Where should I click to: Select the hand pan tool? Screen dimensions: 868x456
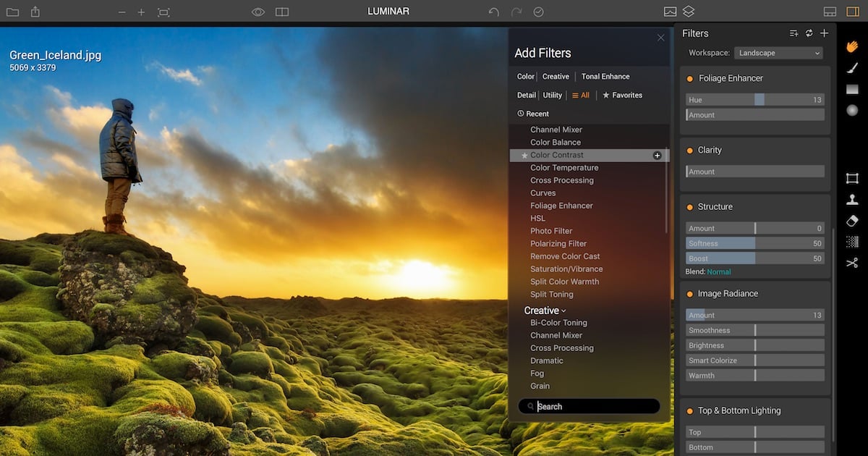click(852, 46)
